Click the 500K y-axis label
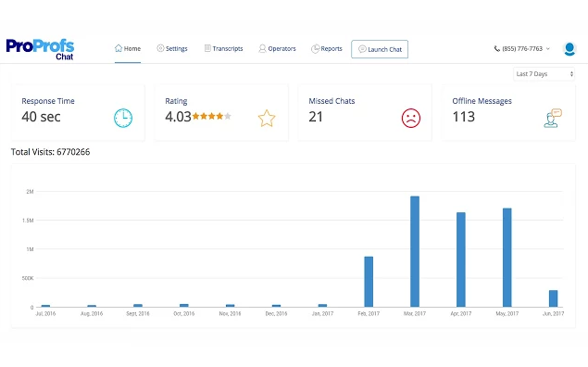This screenshot has height=367, width=588. point(28,278)
